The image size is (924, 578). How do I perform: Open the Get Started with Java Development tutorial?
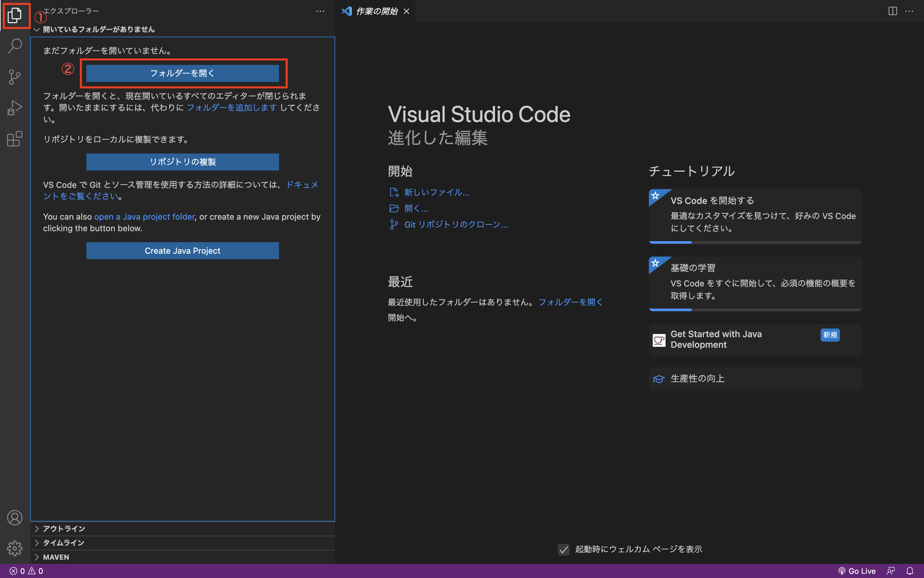pyautogui.click(x=755, y=339)
